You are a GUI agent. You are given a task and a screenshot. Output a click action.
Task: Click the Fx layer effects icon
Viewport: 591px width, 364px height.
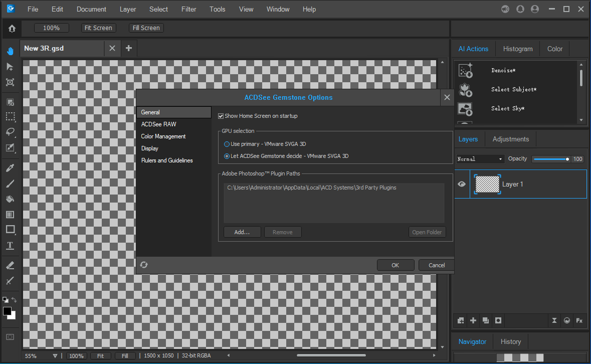[579, 320]
